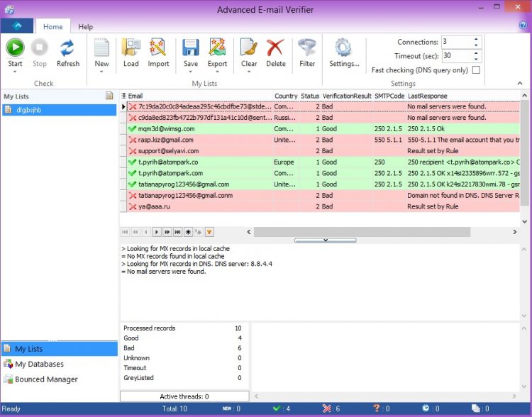532x417 pixels.
Task: Decrease the Timeout seconds value
Action: (476, 60)
